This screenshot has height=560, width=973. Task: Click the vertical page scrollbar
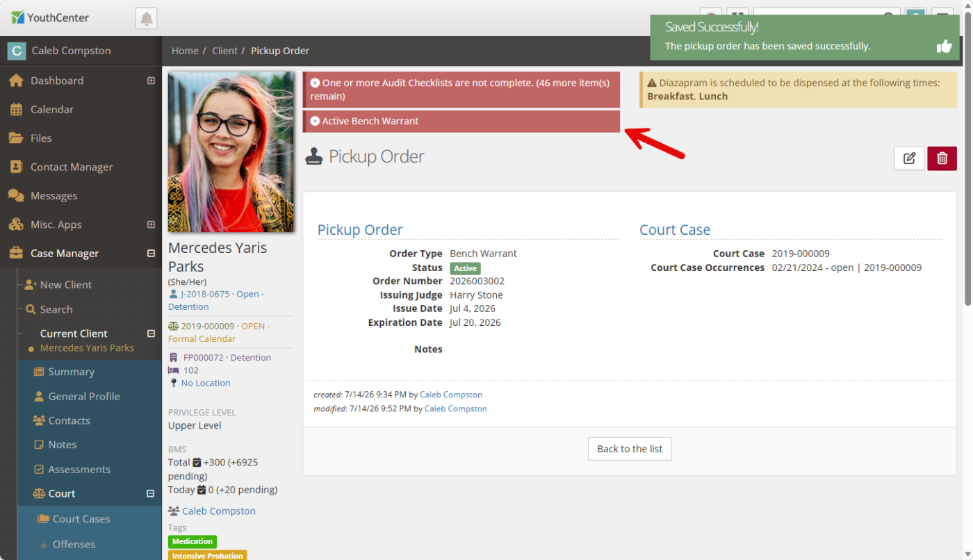coord(968,160)
